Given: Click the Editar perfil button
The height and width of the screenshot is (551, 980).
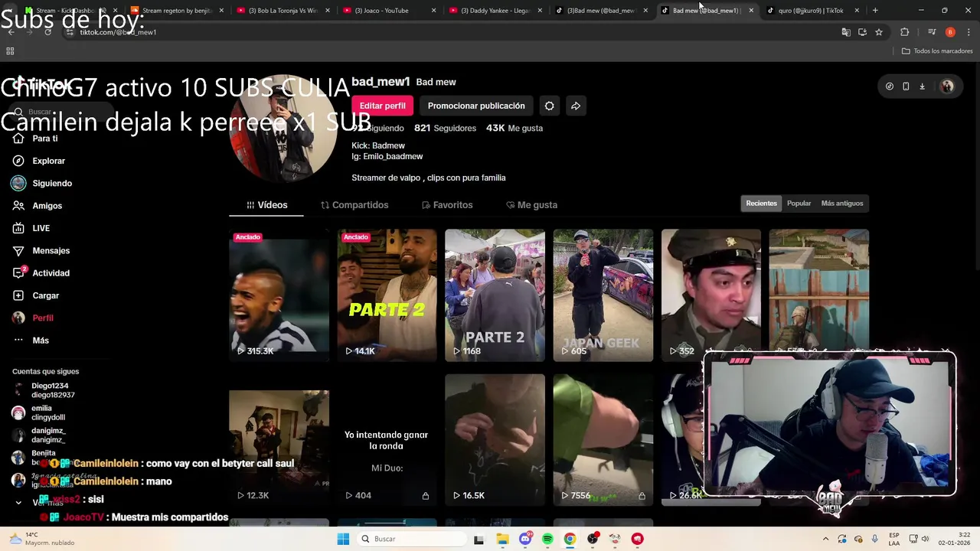Looking at the screenshot, I should (x=383, y=106).
